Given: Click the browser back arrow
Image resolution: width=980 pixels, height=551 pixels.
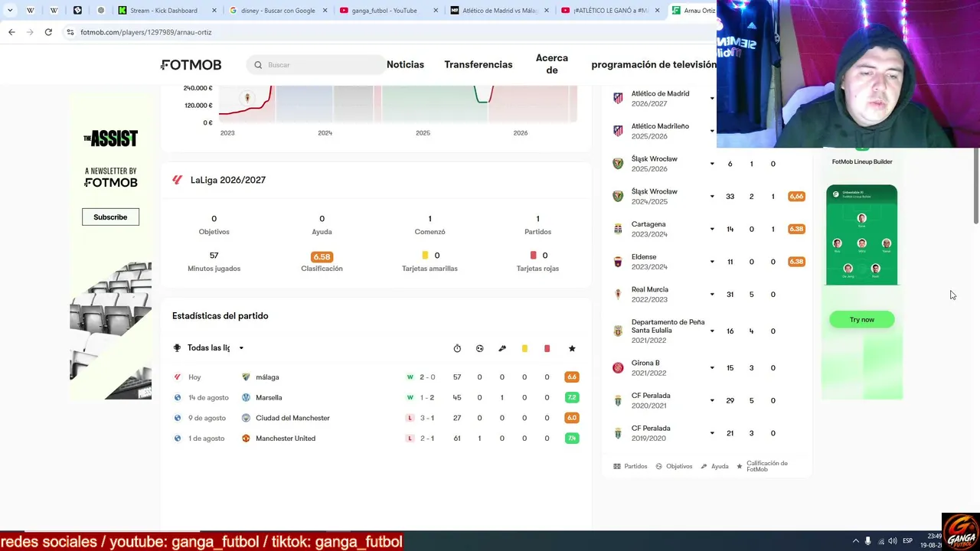Looking at the screenshot, I should pos(11,32).
